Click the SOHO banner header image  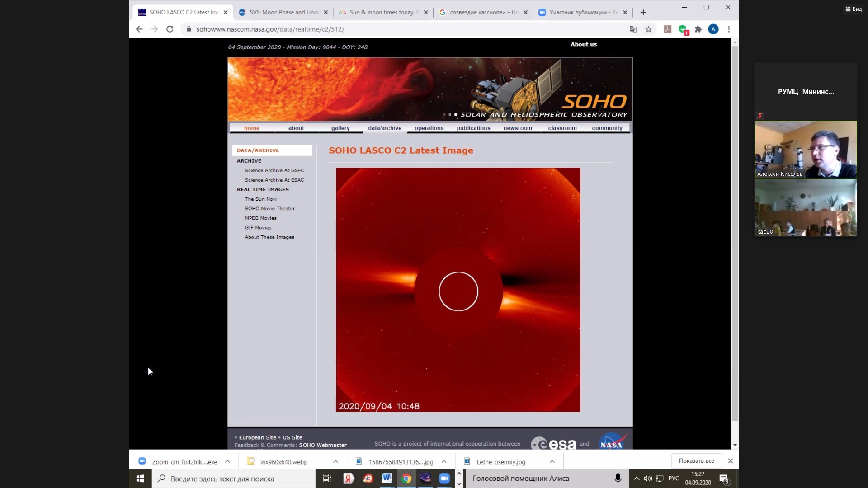[430, 89]
